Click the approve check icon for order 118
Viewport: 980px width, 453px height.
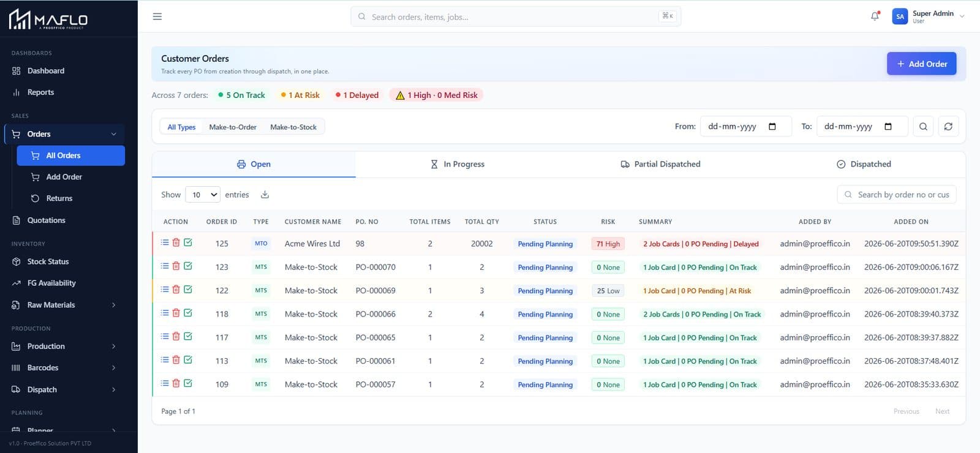(188, 313)
